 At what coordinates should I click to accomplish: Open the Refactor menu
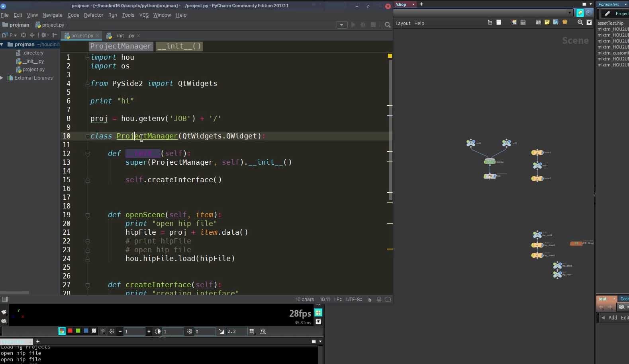tap(93, 15)
